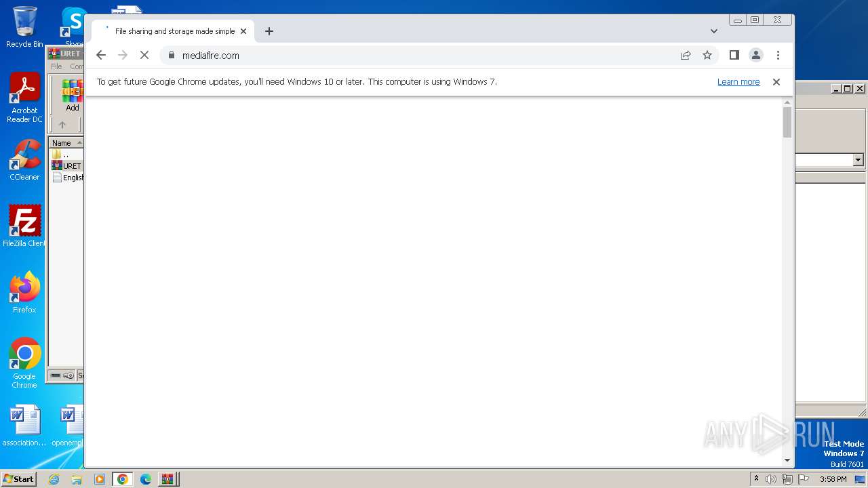Open Microsoft Edge from taskbar
868x488 pixels.
click(x=145, y=479)
